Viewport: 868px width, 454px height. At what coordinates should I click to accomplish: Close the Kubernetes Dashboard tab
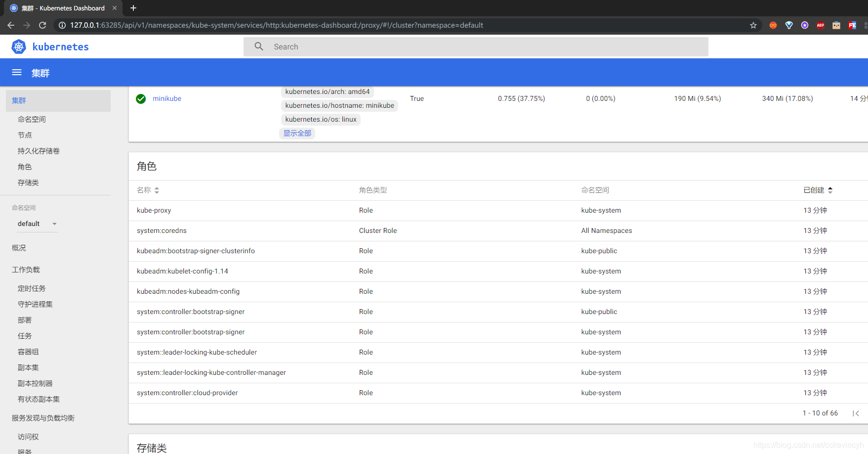click(115, 8)
